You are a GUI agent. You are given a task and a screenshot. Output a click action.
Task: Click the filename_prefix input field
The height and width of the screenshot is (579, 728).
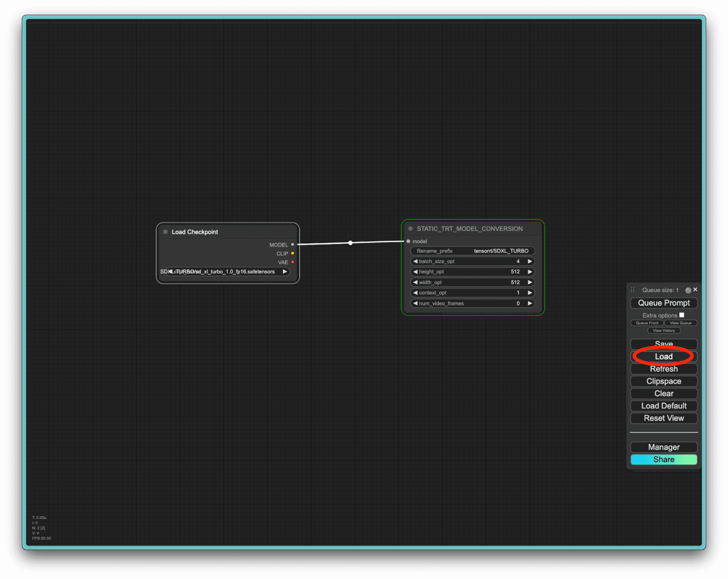tap(472, 251)
